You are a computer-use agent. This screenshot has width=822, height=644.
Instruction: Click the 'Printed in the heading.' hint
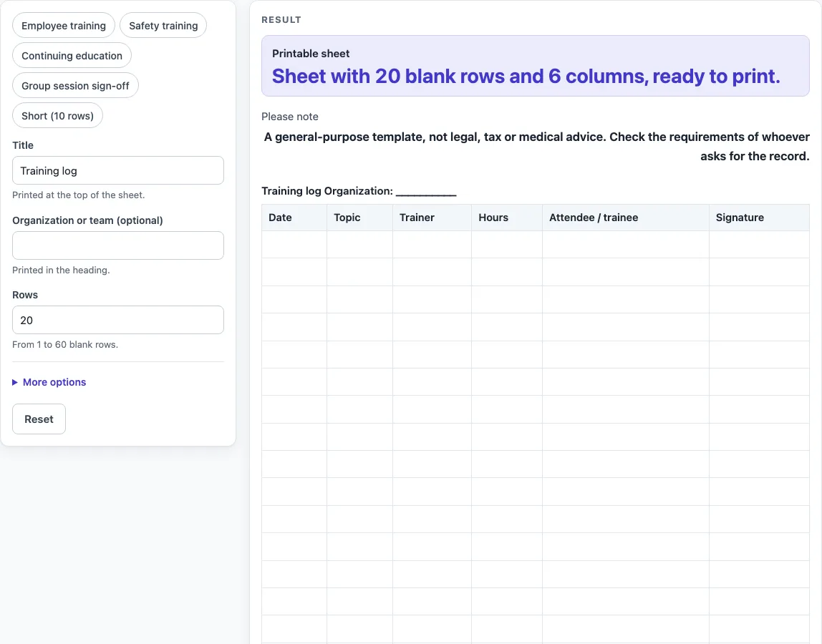coord(61,270)
